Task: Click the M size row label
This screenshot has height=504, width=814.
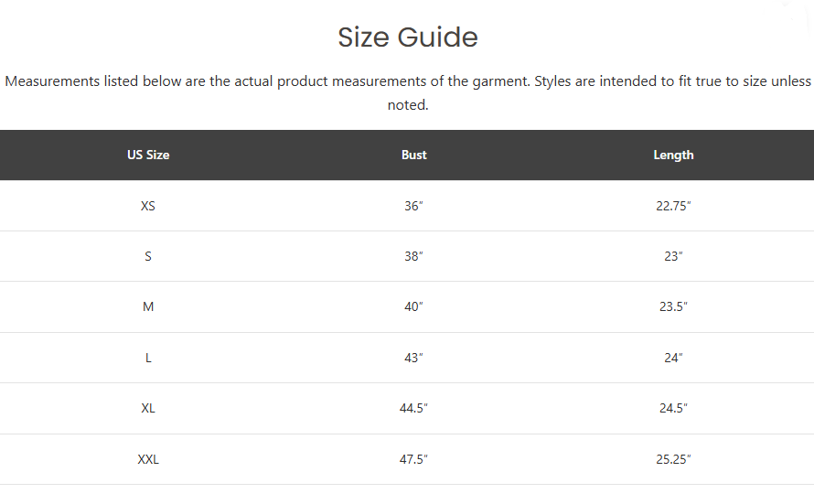Action: click(148, 306)
